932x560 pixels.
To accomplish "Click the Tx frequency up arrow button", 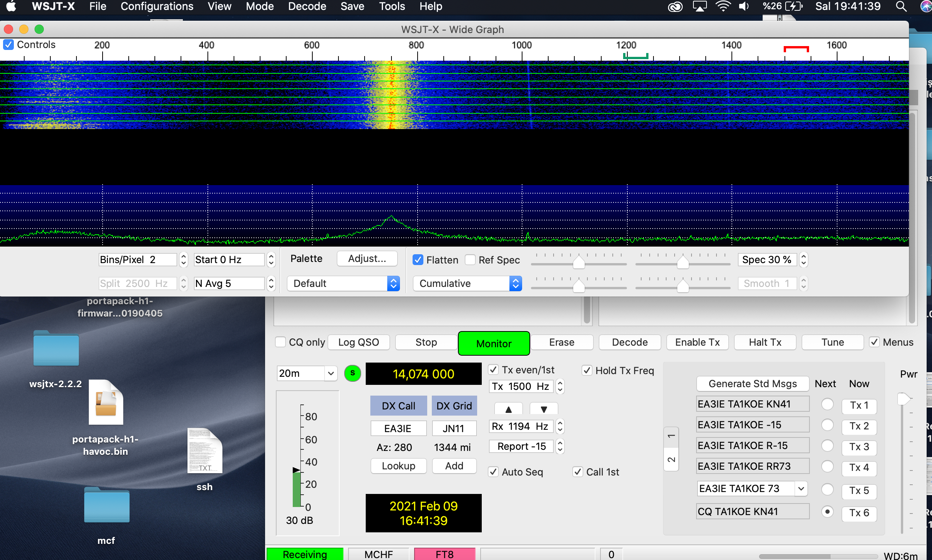I will click(508, 409).
